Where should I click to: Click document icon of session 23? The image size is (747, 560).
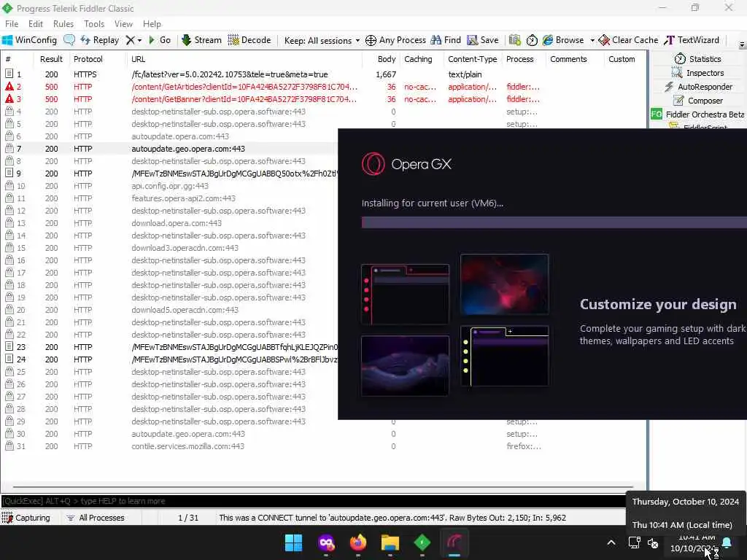[x=9, y=346]
